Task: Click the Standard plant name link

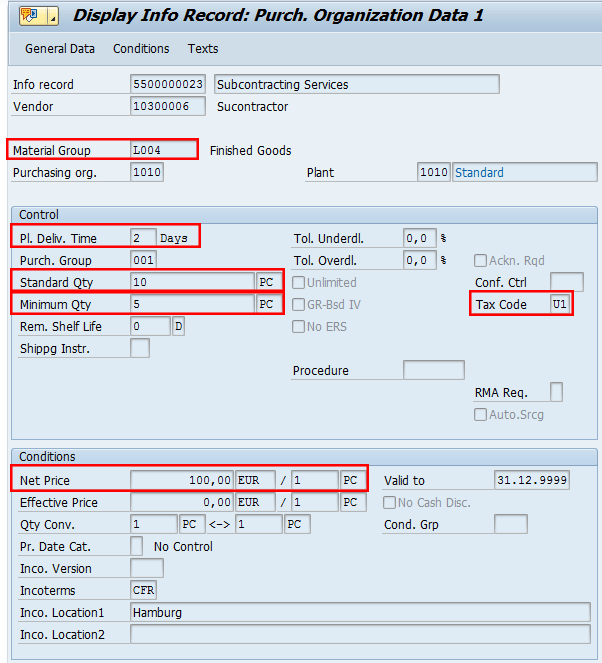Action: 479,173
